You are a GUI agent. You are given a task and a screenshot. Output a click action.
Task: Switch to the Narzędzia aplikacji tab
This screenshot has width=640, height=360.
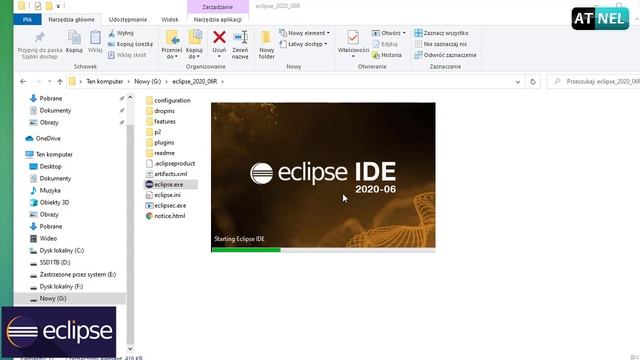pos(218,19)
